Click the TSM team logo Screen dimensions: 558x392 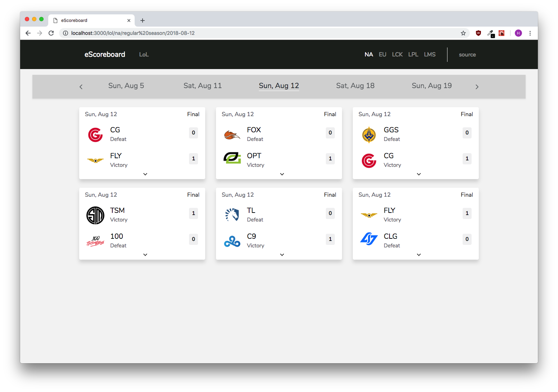pyautogui.click(x=95, y=215)
